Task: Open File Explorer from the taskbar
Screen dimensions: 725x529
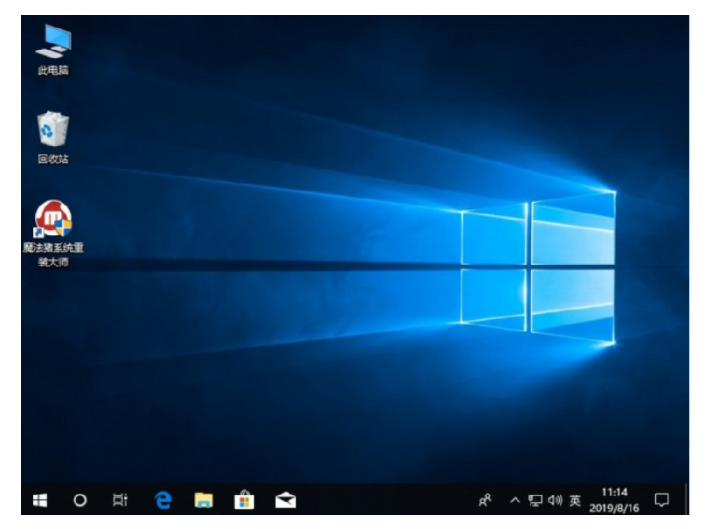Action: [204, 499]
